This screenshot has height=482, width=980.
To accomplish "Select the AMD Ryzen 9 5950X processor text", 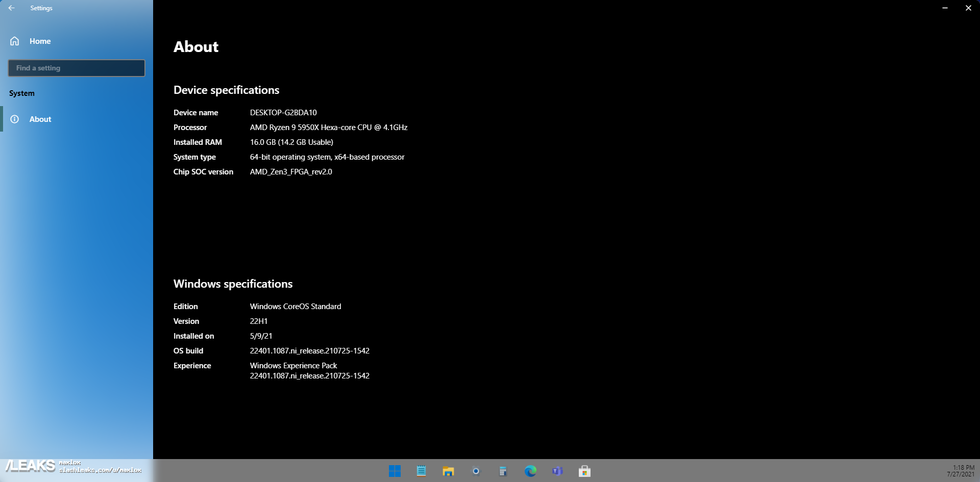I will point(329,128).
